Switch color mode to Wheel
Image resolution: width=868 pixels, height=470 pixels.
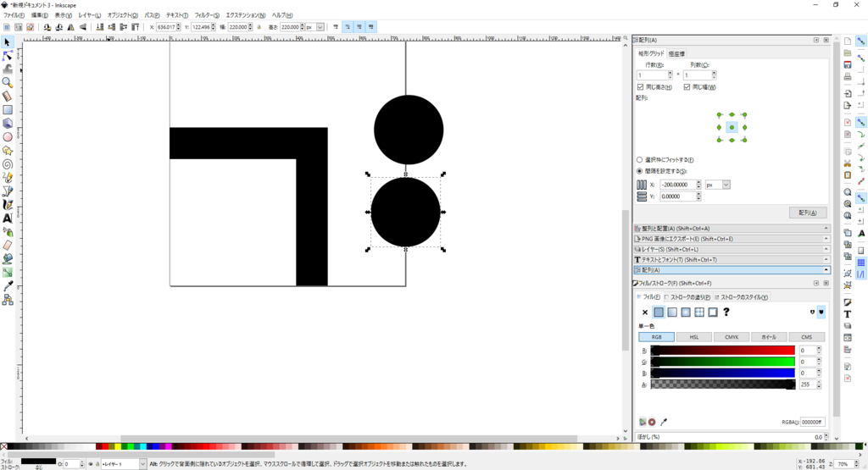768,337
